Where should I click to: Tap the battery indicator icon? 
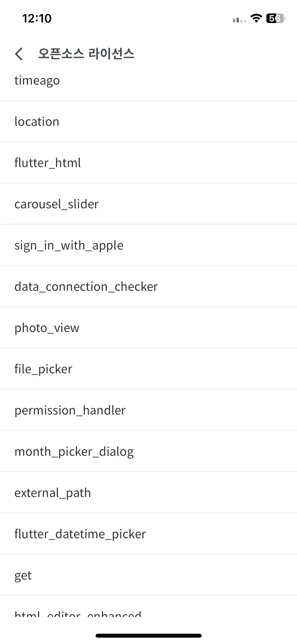[x=276, y=18]
